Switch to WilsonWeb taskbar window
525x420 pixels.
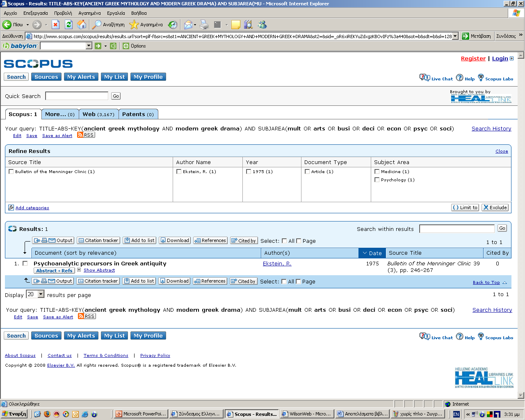306,414
